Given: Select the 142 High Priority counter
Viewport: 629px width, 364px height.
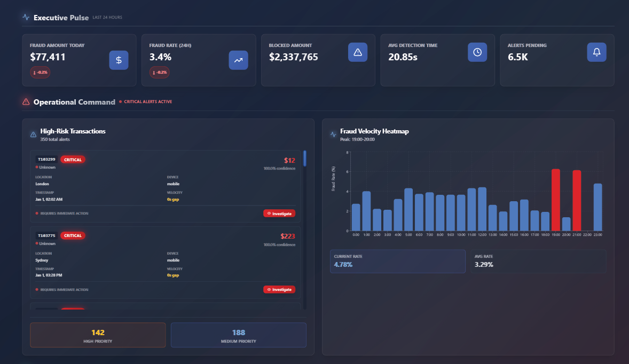Looking at the screenshot, I should click(98, 335).
